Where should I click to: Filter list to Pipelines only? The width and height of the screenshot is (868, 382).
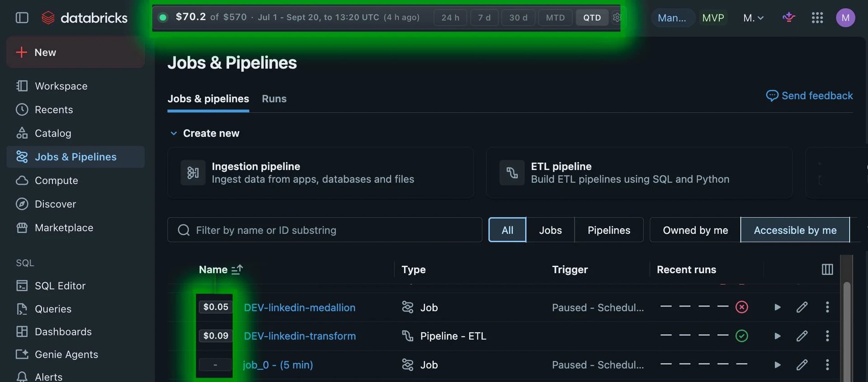(609, 230)
